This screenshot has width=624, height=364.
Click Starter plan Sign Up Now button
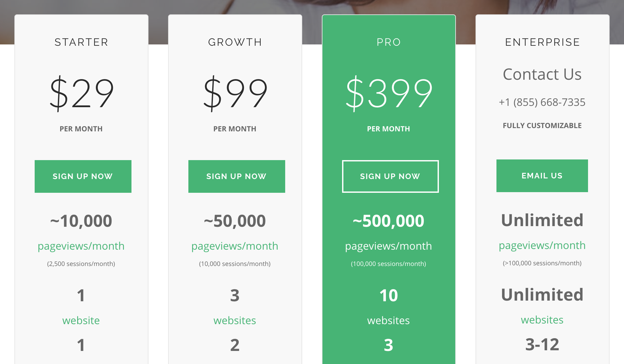click(83, 176)
